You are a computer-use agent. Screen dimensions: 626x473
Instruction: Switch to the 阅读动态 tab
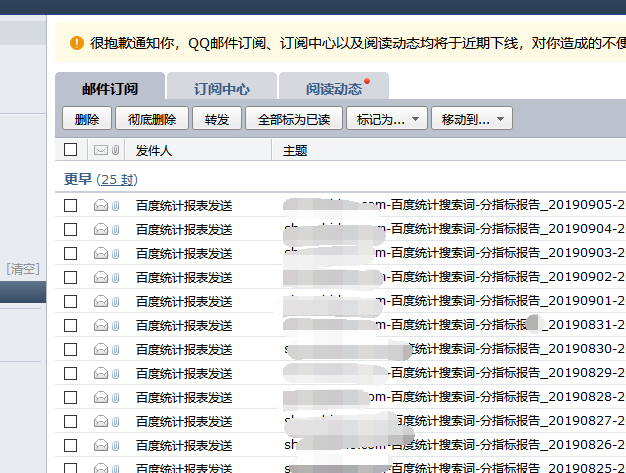pos(334,87)
